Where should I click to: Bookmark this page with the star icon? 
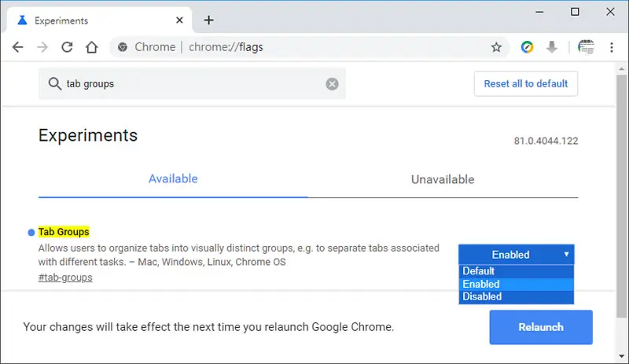496,47
